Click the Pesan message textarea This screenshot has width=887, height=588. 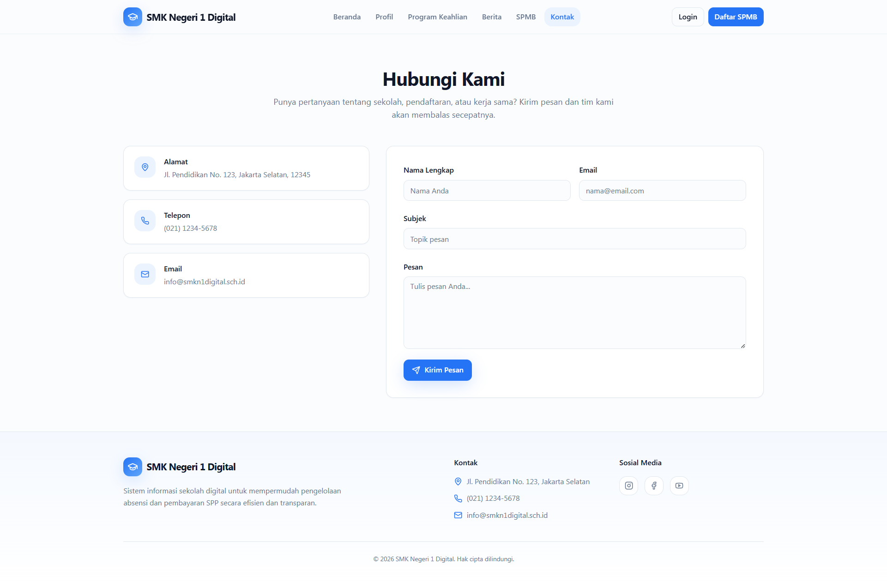574,312
